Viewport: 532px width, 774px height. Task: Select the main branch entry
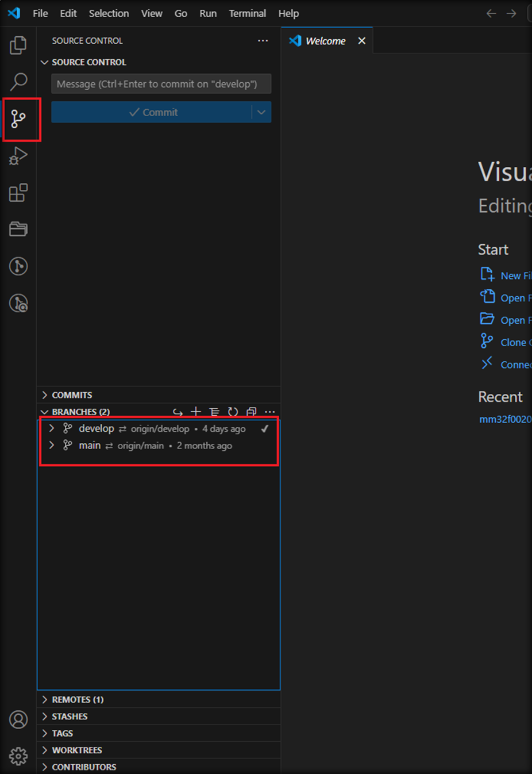click(90, 446)
